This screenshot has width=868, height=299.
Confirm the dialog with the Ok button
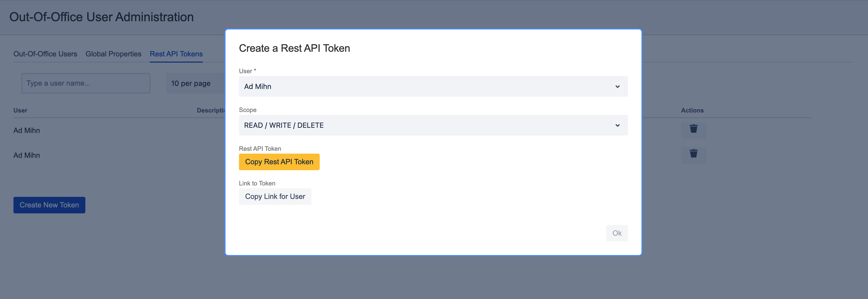tap(617, 233)
